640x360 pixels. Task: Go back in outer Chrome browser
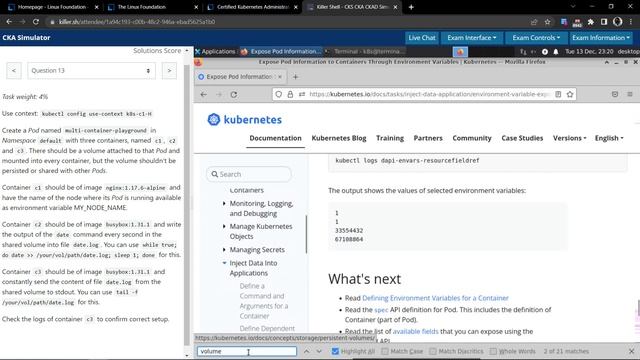9,22
